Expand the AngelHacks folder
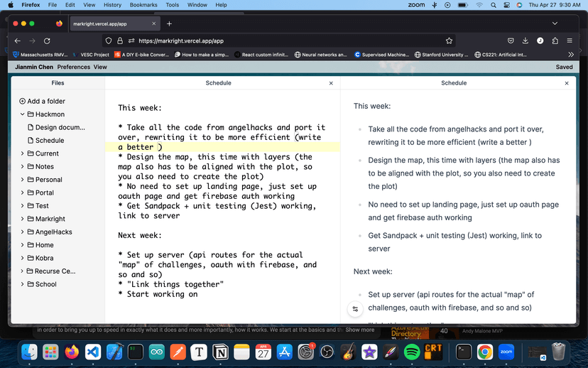This screenshot has width=588, height=368. pos(23,232)
